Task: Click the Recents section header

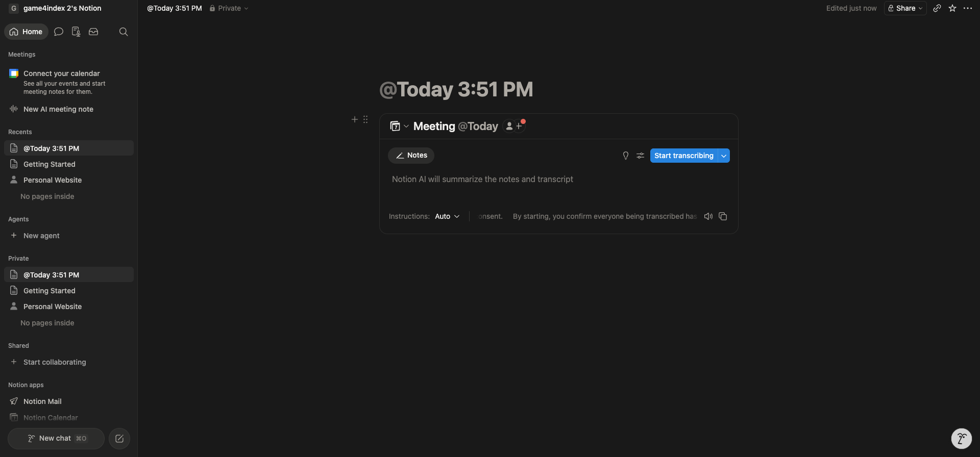Action: point(20,132)
